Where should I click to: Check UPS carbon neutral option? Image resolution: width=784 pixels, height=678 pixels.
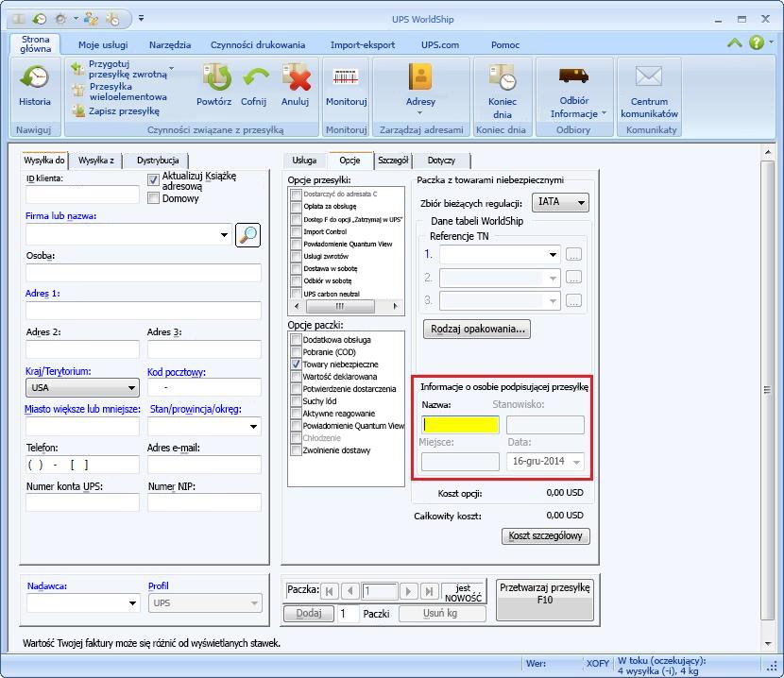(296, 294)
